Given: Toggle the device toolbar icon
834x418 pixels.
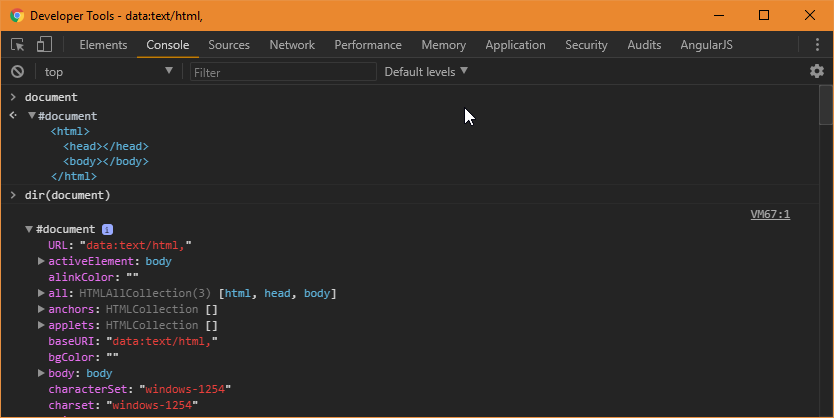Looking at the screenshot, I should pos(44,45).
